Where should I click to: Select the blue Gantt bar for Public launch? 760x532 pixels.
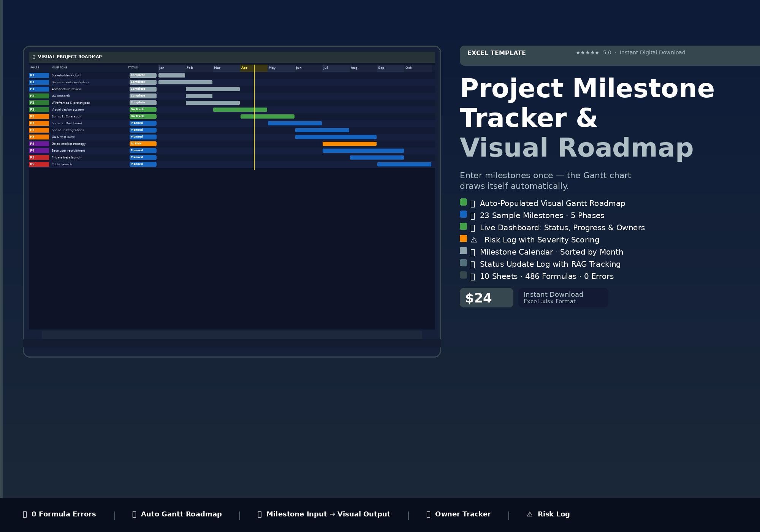(404, 164)
